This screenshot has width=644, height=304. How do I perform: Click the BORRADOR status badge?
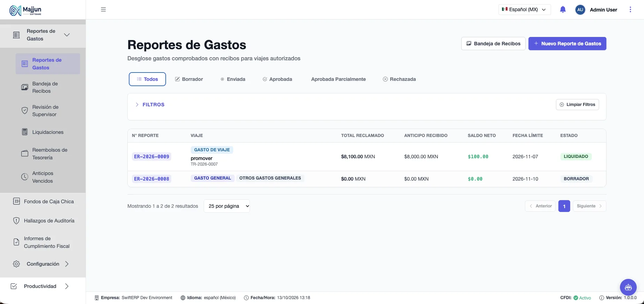click(576, 179)
